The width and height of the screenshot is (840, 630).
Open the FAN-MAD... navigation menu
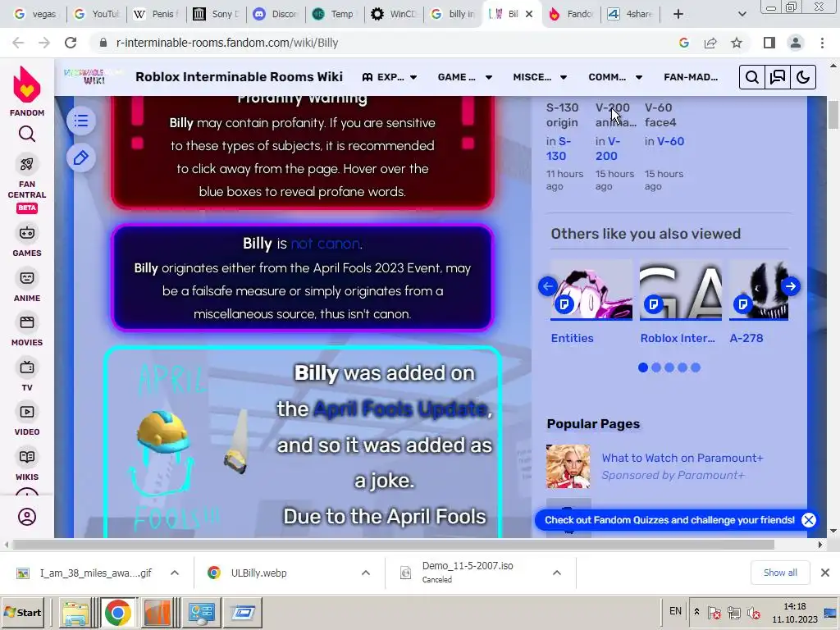[691, 77]
